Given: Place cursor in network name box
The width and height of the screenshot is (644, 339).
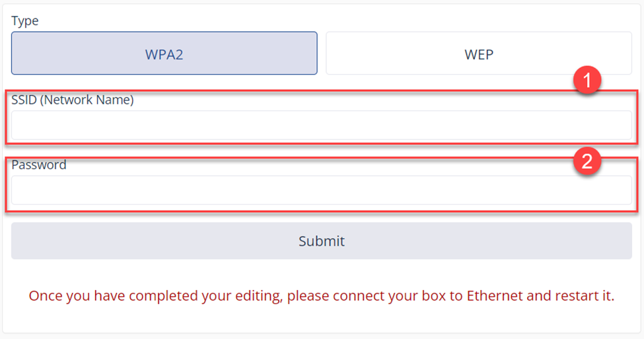Looking at the screenshot, I should tap(321, 125).
